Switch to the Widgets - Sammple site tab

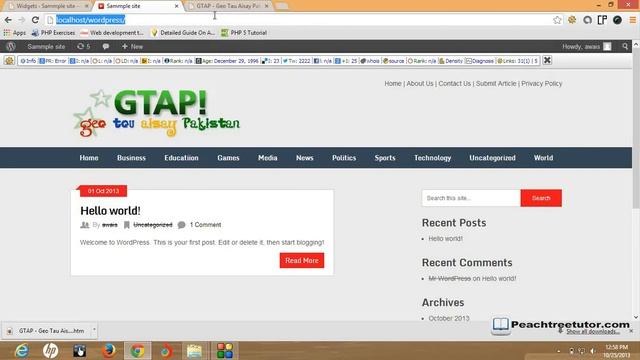[47, 6]
